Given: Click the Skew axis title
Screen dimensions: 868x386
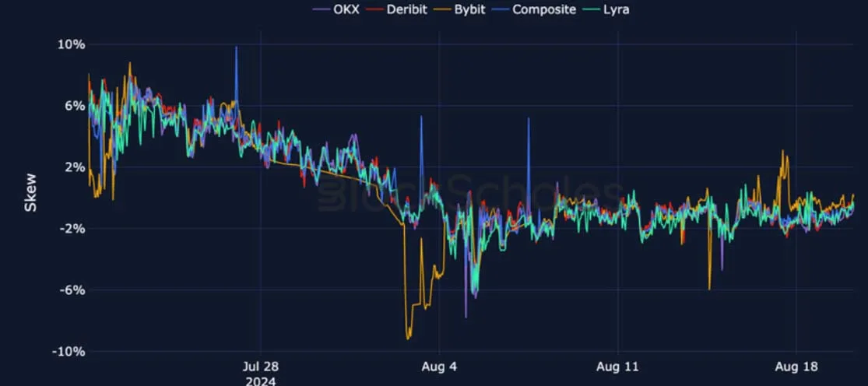Looking at the screenshot, I should click(31, 192).
